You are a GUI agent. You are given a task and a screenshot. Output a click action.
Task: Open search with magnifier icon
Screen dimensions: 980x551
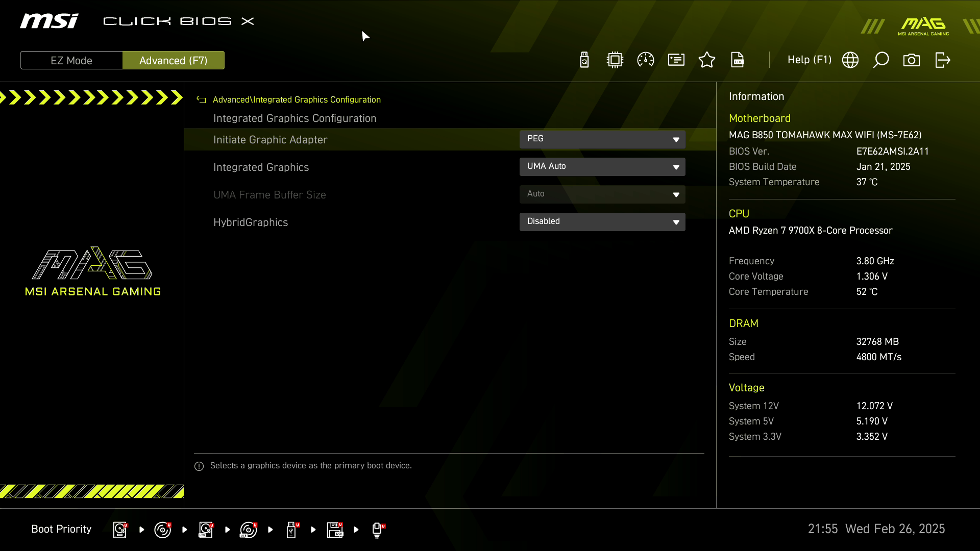(x=881, y=60)
